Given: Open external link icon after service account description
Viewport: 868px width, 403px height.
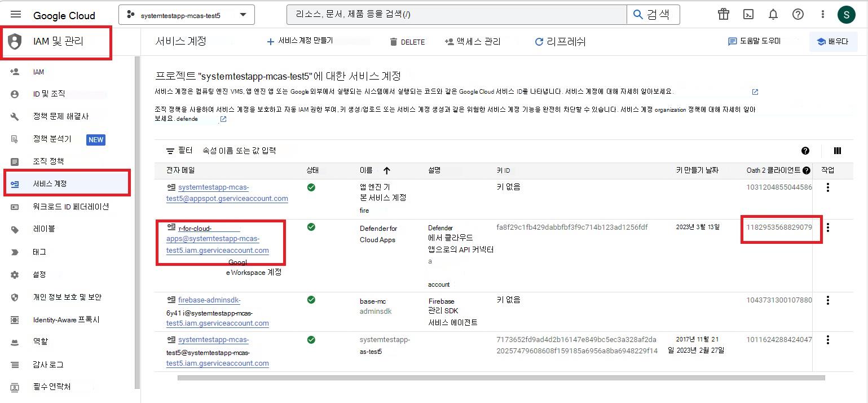Looking at the screenshot, I should tap(755, 92).
